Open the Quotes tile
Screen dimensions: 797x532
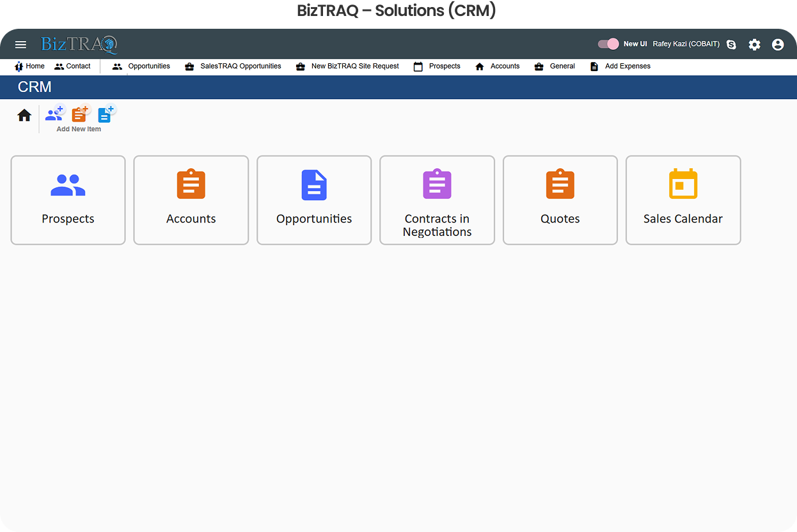[x=560, y=200]
